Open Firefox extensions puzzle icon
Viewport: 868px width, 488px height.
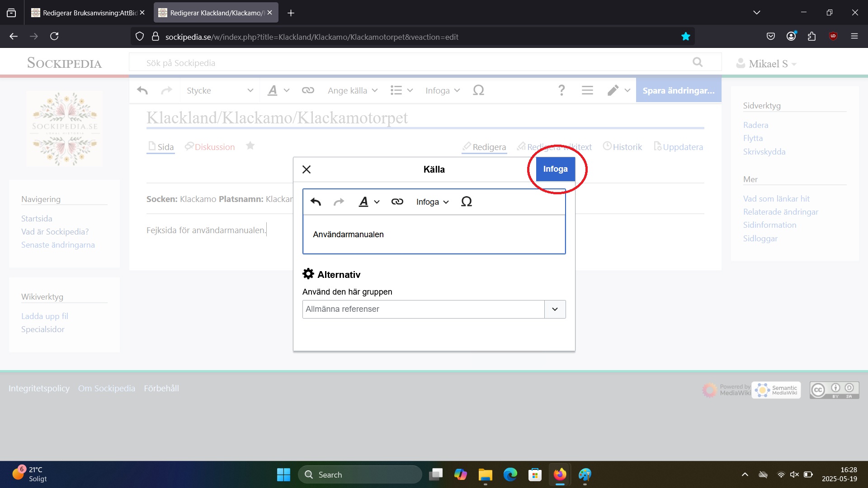[x=811, y=37]
